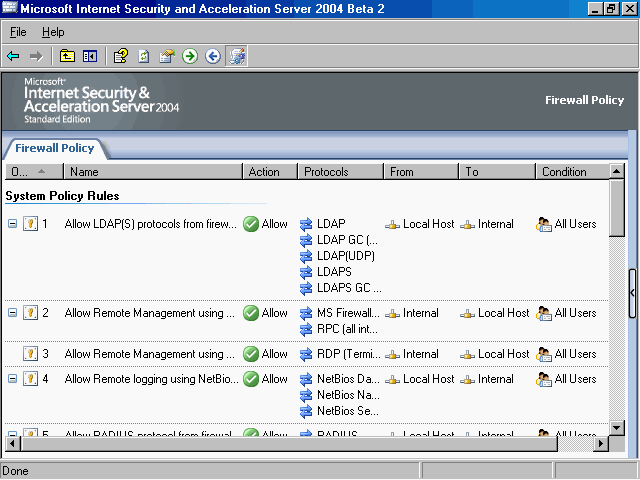Collapse rule 1 LDAP protocols row

(x=12, y=224)
